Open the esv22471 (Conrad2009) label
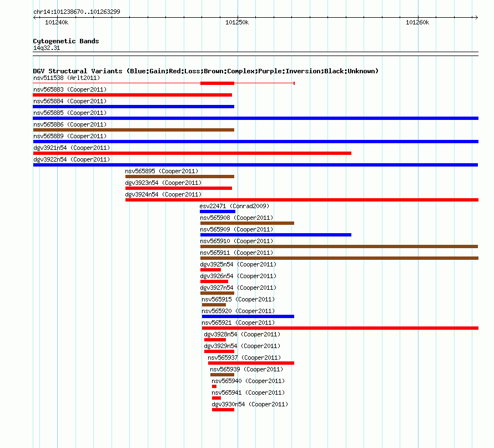Image resolution: width=494 pixels, height=448 pixels. (x=234, y=206)
